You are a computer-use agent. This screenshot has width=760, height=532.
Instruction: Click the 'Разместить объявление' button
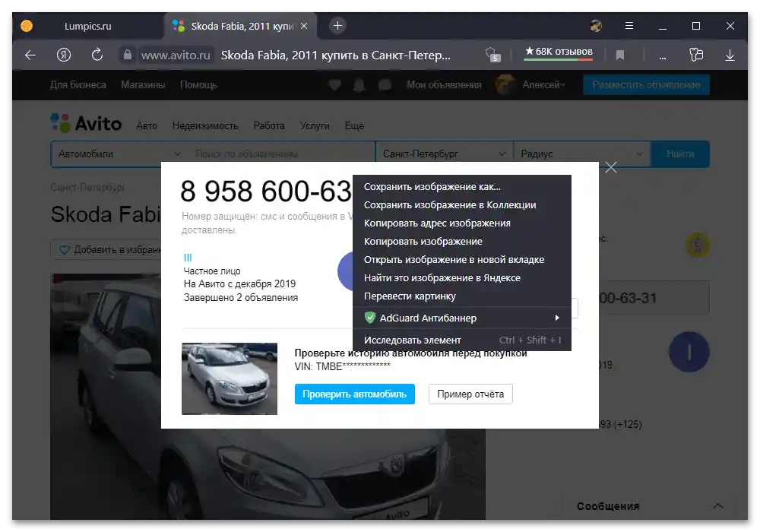tap(646, 85)
